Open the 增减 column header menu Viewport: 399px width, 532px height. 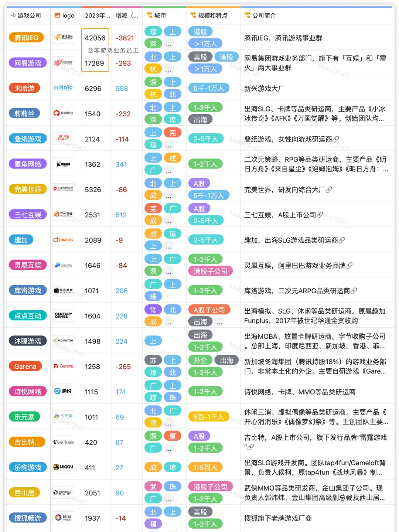(127, 16)
